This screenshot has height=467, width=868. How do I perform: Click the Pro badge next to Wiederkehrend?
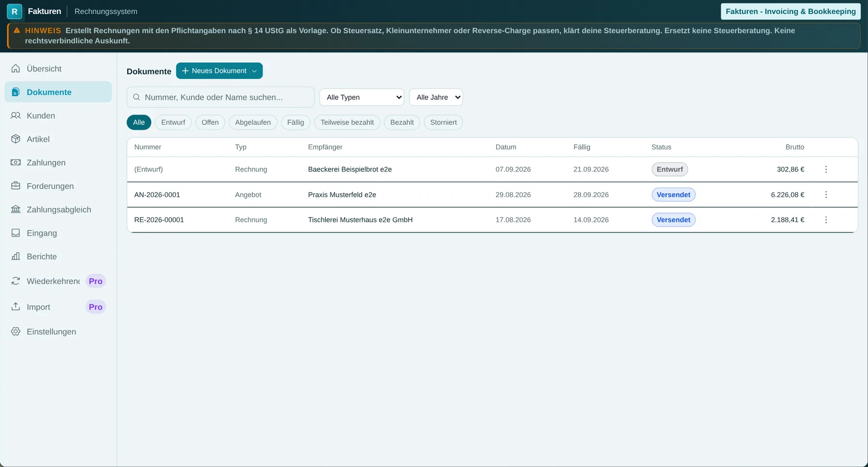coord(95,281)
